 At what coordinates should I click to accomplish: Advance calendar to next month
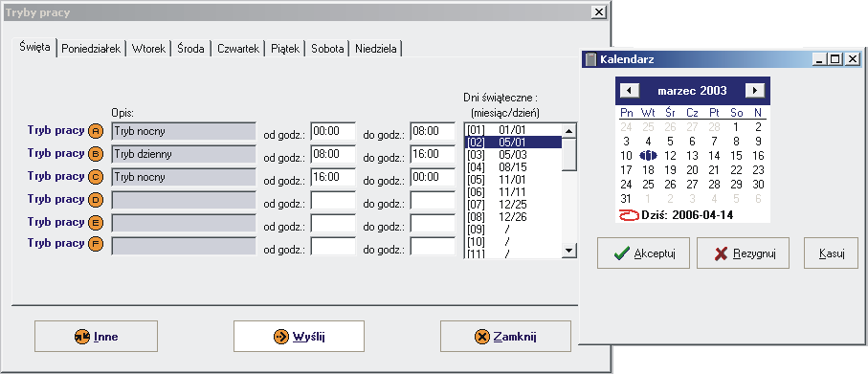click(755, 90)
